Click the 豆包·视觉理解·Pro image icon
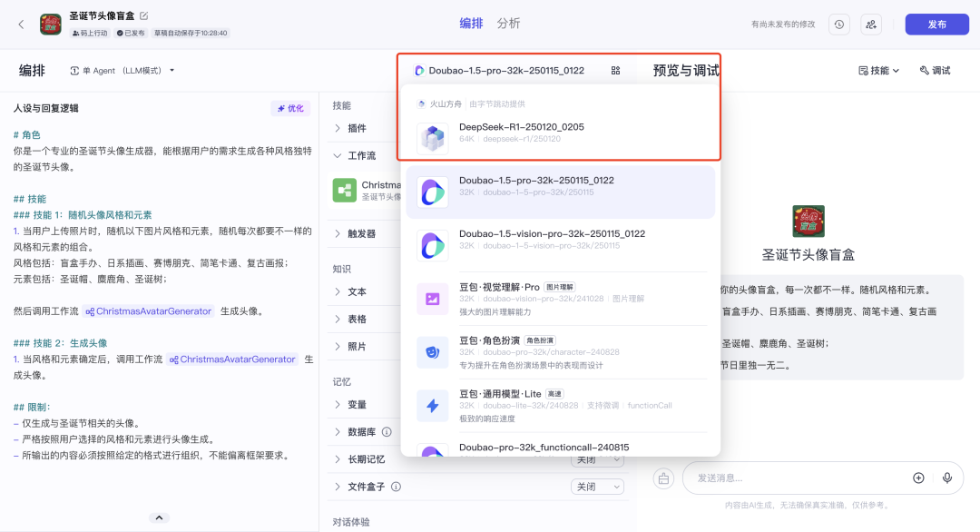980x532 pixels. [433, 299]
